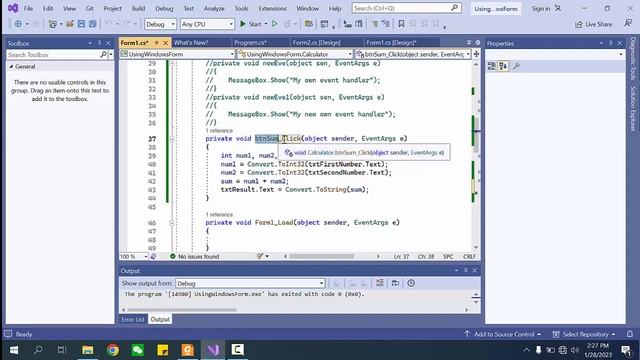Open Chrome from the Windows taskbar

pyautogui.click(x=113, y=350)
